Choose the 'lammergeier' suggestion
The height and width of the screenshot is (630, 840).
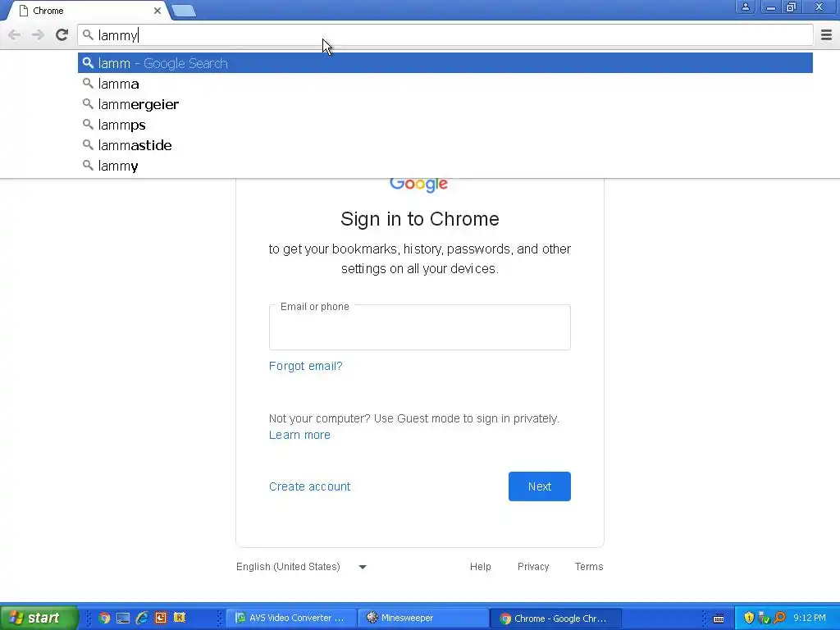click(x=445, y=104)
